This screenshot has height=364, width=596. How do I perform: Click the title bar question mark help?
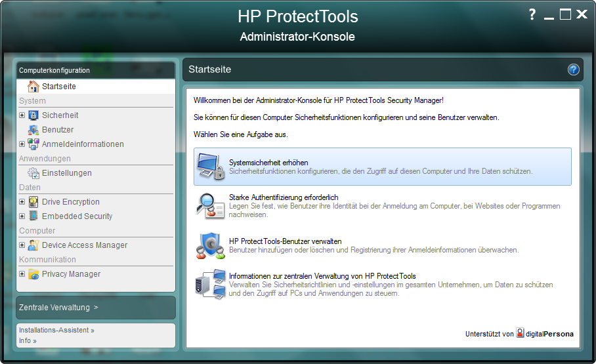coord(532,14)
